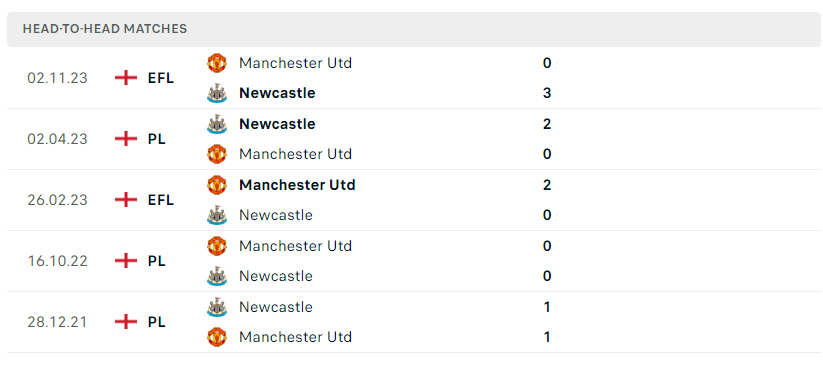Open bold Manchester Utd name in 26.02.23 match

pos(297,185)
